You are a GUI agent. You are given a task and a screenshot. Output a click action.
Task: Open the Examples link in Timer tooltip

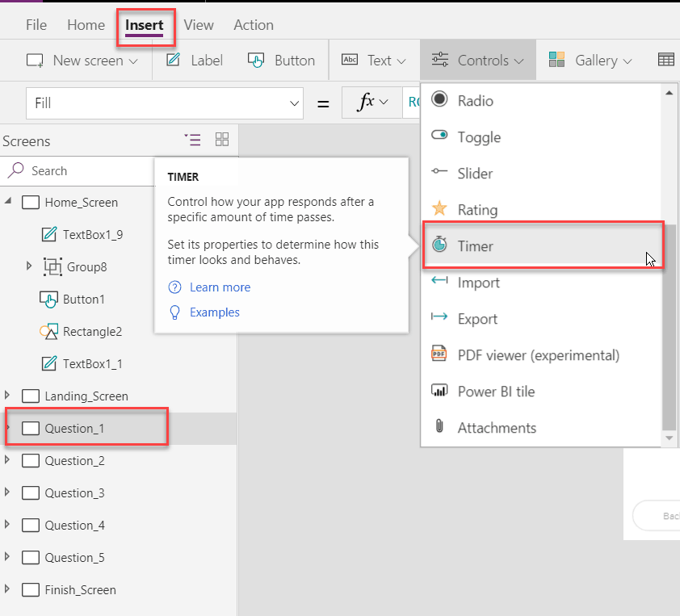[214, 312]
